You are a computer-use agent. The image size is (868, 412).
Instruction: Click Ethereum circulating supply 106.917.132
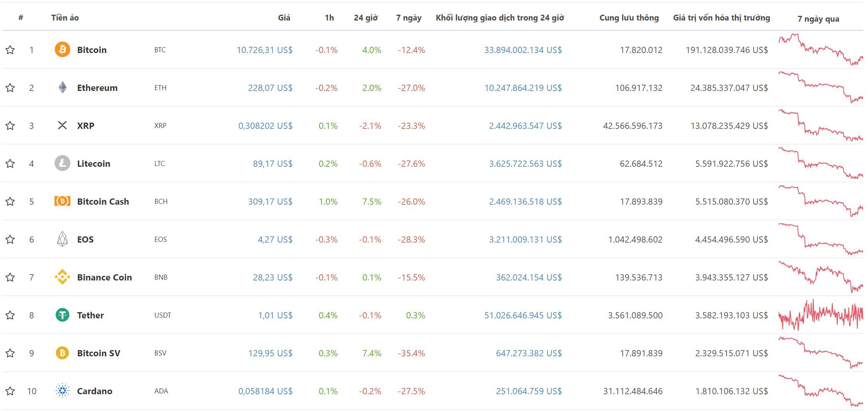point(639,88)
